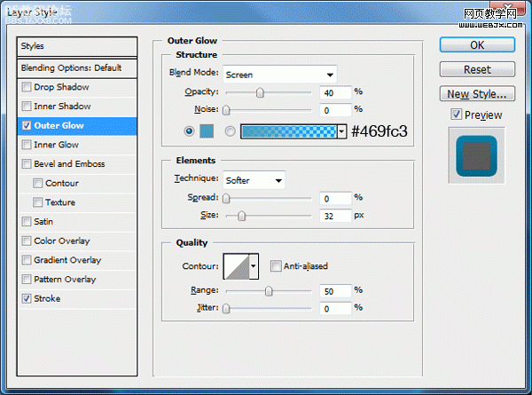Click the blue glow color swatch
The height and width of the screenshot is (395, 532).
(x=207, y=131)
